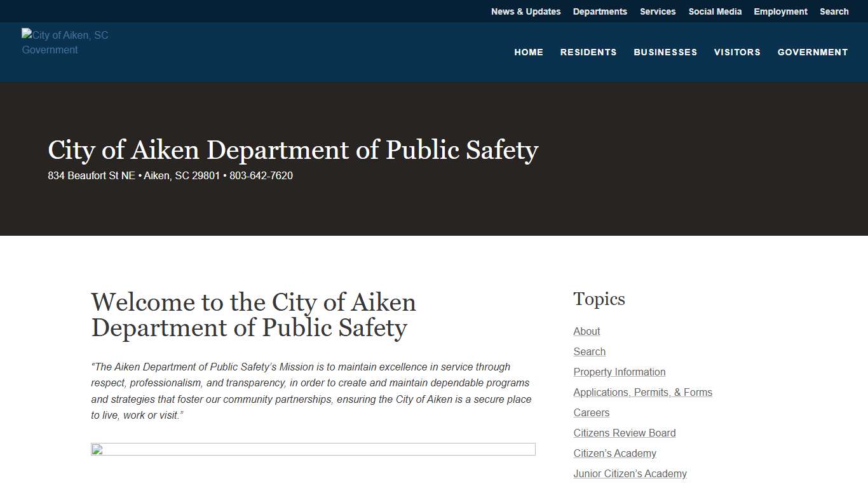
Task: Select Departments in the utility menu
Action: coord(600,11)
